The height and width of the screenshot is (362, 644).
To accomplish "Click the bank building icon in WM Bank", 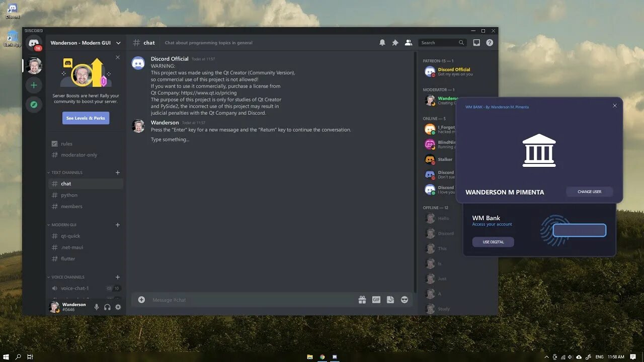I will point(539,150).
